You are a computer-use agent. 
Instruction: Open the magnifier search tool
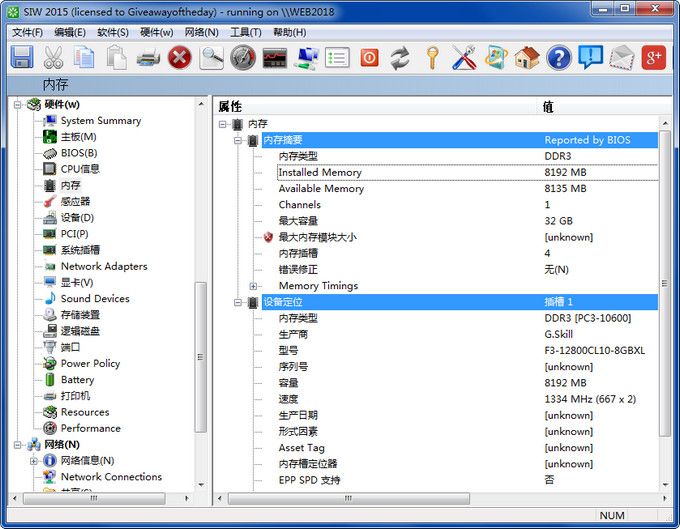(x=212, y=58)
